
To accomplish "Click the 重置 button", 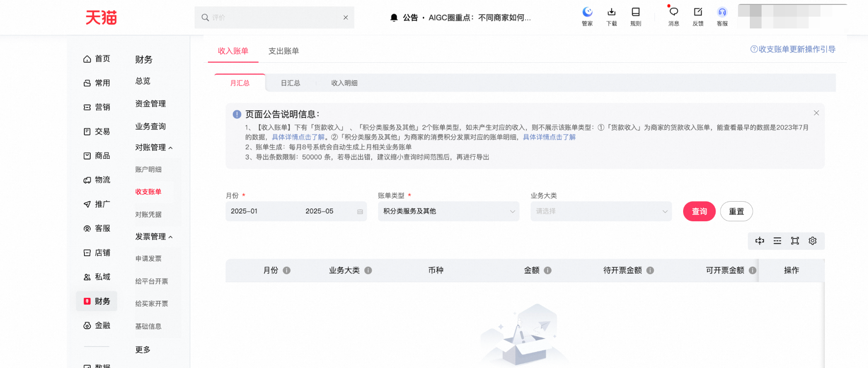I will tap(737, 211).
